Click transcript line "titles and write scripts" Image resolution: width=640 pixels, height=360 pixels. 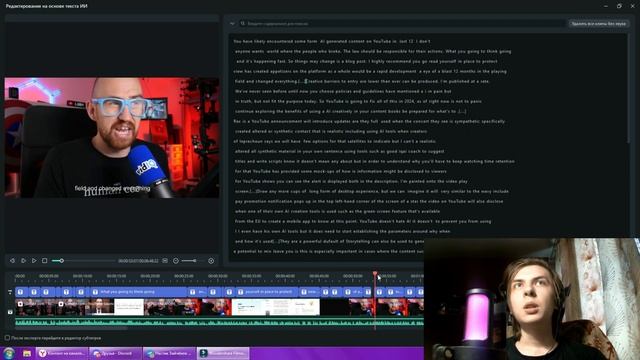click(375, 161)
